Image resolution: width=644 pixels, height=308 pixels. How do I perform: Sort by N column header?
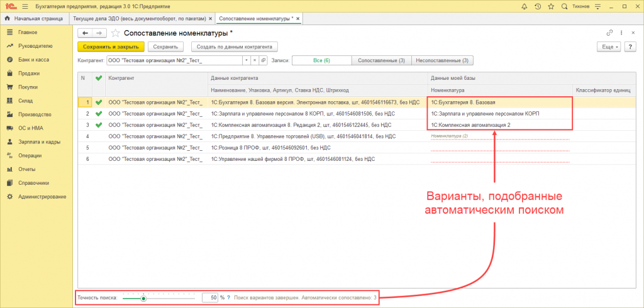[x=85, y=84]
